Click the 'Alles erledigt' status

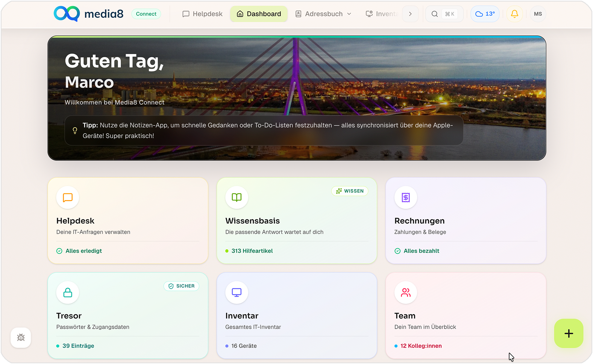point(83,251)
